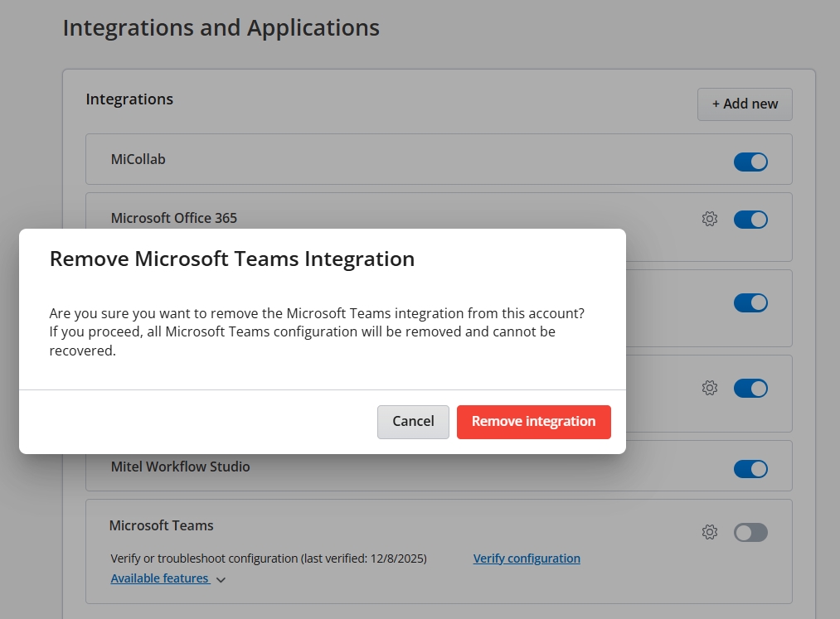Click the dialog's 'Are you sure' warning text
This screenshot has width=840, height=619.
tap(317, 332)
